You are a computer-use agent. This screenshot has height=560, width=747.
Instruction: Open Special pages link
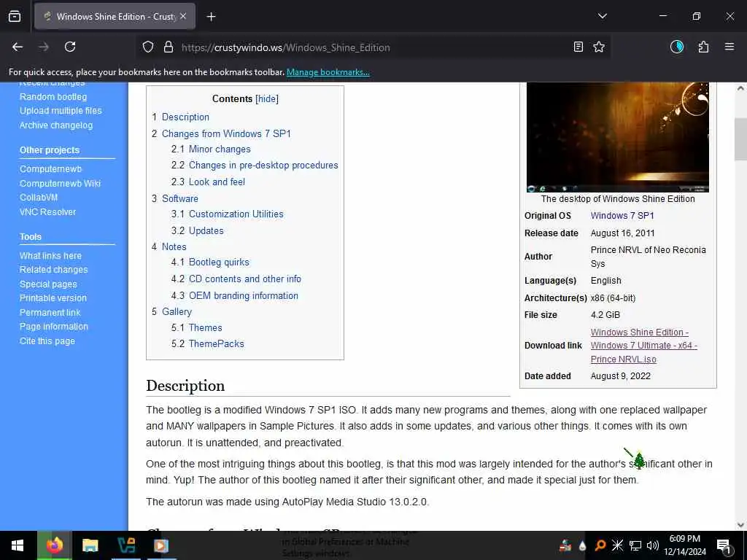pos(48,284)
